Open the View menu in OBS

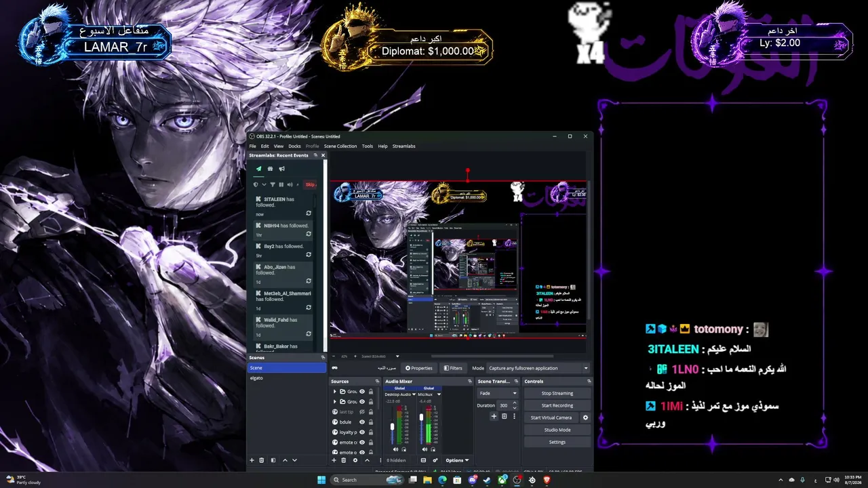[279, 146]
